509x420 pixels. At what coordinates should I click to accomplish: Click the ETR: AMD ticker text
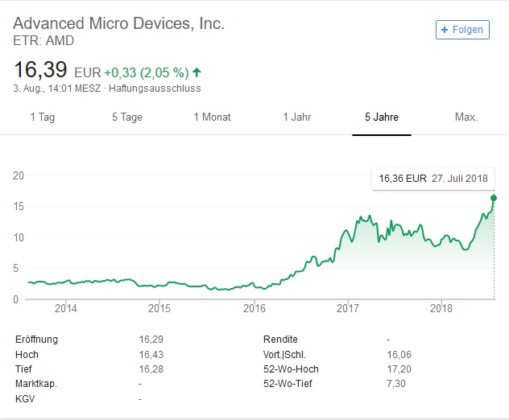coord(43,40)
